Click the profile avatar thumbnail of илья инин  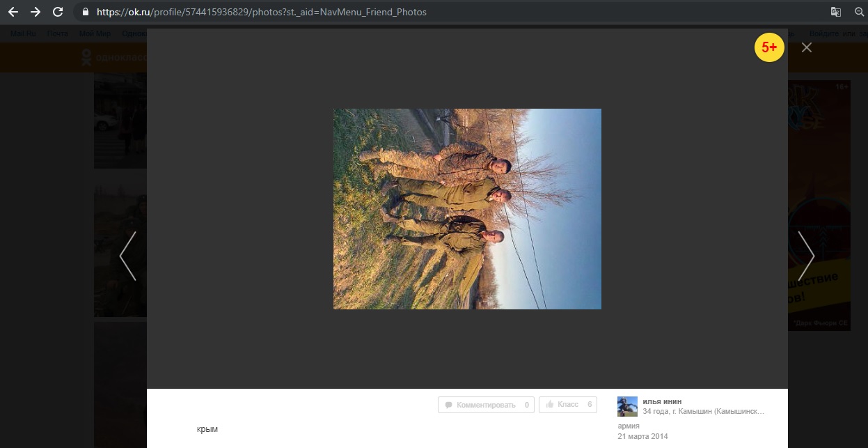click(627, 406)
